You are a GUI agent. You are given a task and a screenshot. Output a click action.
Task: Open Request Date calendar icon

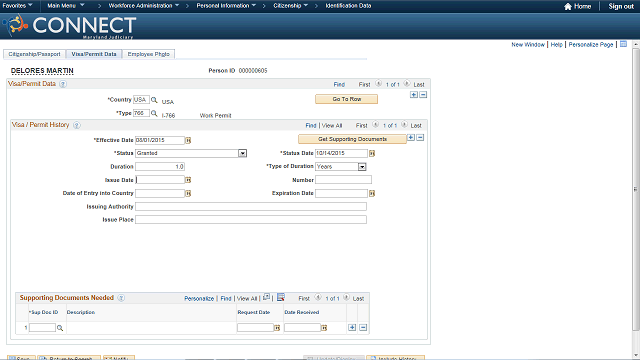(277, 328)
